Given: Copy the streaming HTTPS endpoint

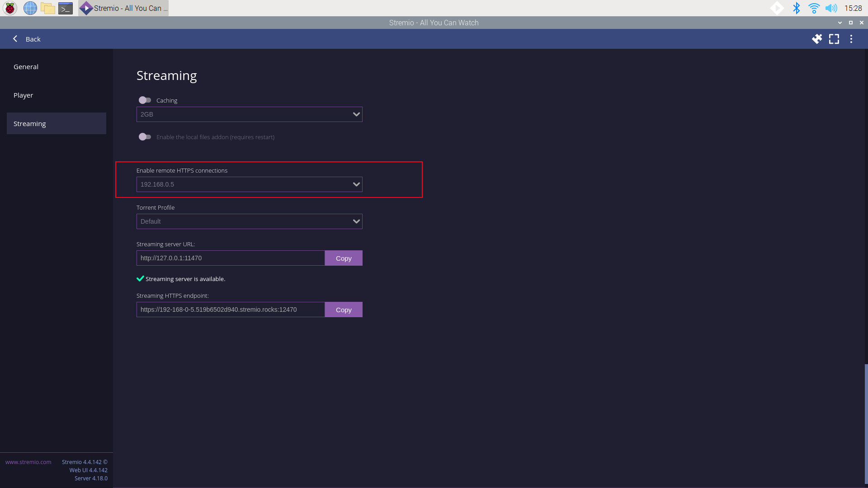Looking at the screenshot, I should pyautogui.click(x=344, y=310).
